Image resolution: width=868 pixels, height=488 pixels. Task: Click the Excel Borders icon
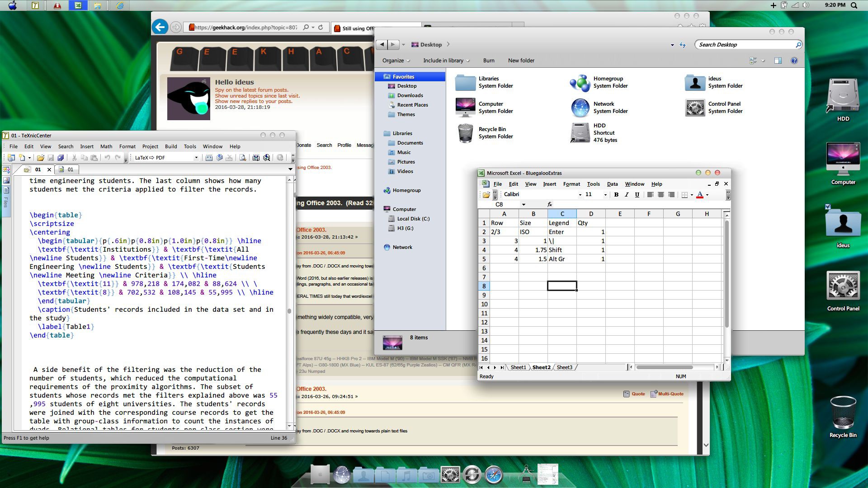(685, 195)
